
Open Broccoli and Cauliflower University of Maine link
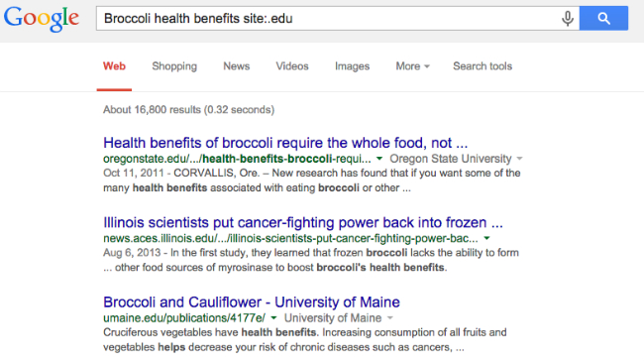[252, 302]
